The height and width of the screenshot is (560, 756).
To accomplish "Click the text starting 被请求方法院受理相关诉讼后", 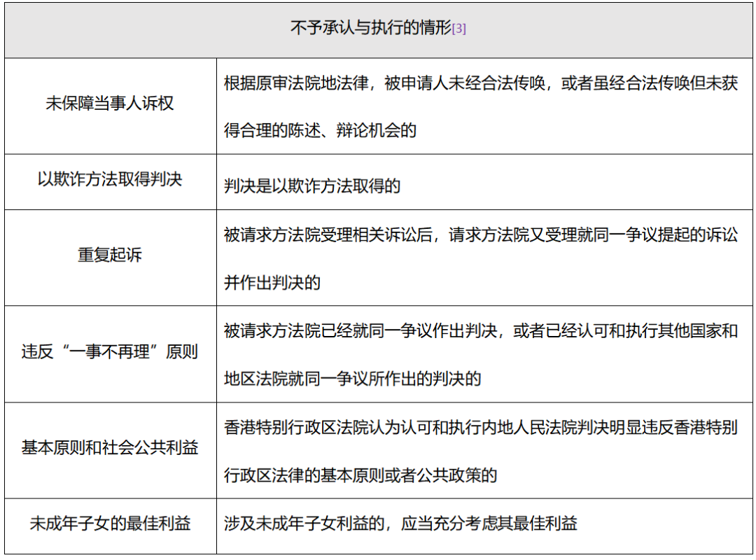I will (481, 235).
